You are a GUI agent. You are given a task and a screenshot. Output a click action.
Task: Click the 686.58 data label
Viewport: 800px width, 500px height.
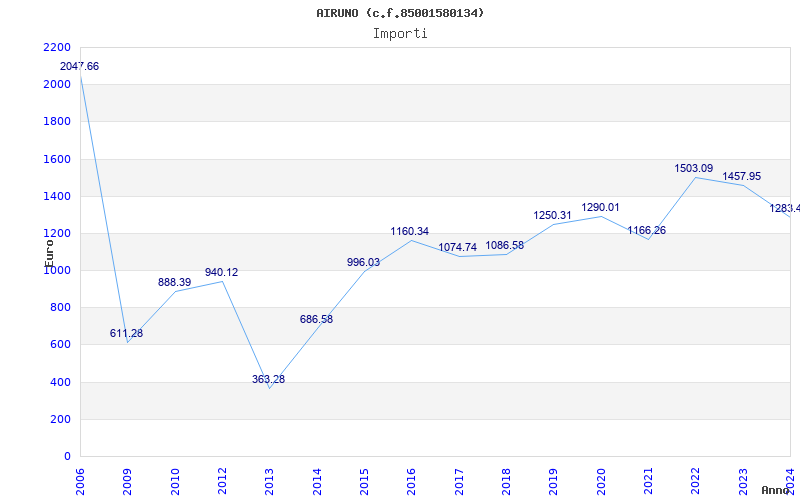316,319
